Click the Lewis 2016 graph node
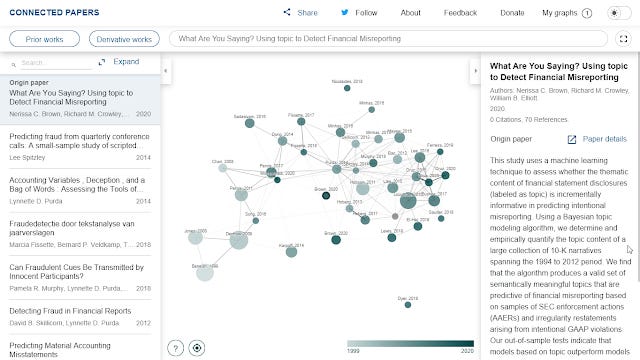The height and width of the screenshot is (360, 640). [392, 238]
